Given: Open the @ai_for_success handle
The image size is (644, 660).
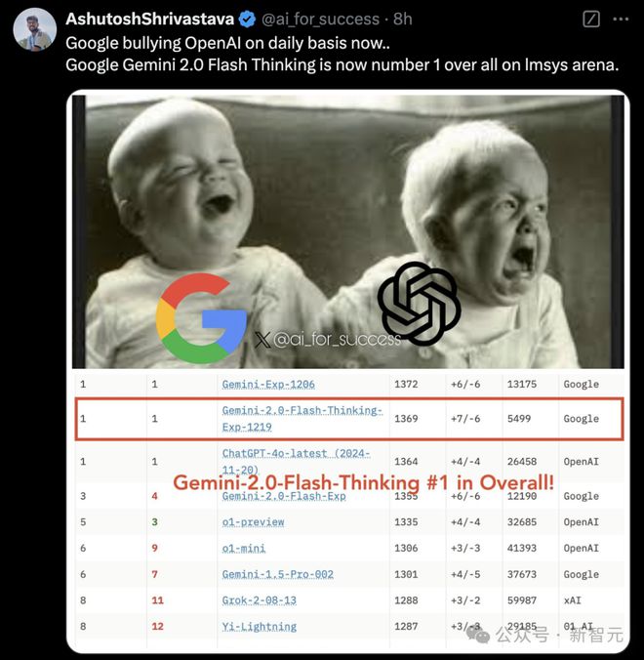Looking at the screenshot, I should pos(320,20).
